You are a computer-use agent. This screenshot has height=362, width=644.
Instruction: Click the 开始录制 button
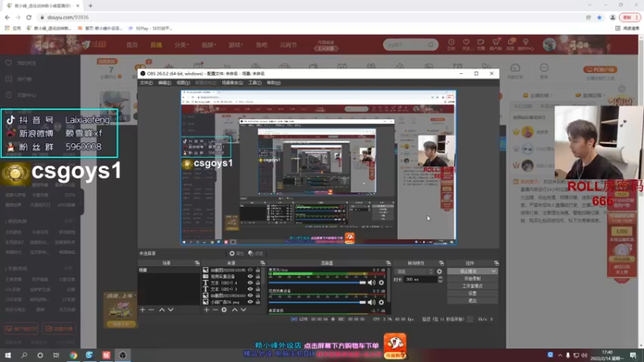[473, 278]
